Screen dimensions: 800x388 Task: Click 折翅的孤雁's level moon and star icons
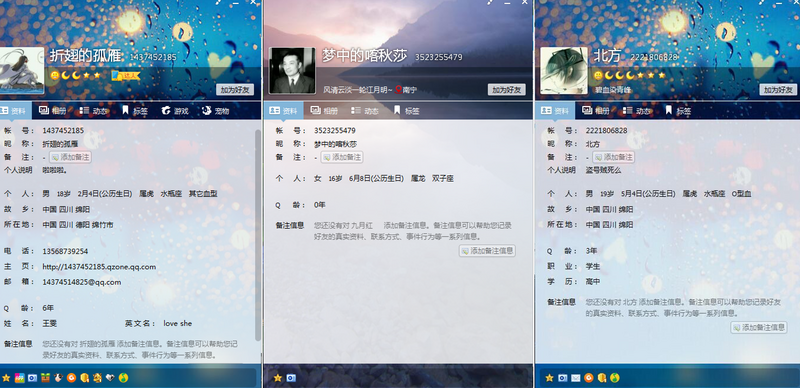pos(76,76)
